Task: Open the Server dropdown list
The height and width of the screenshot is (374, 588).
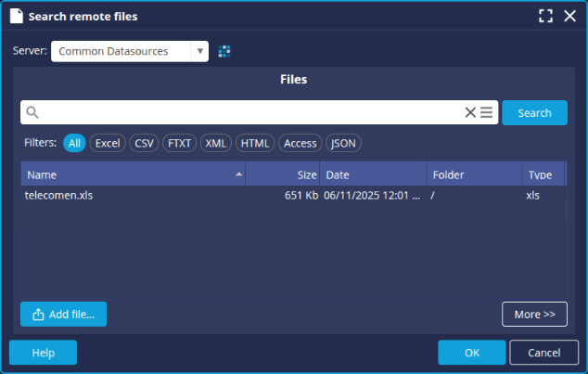Action: tap(199, 51)
